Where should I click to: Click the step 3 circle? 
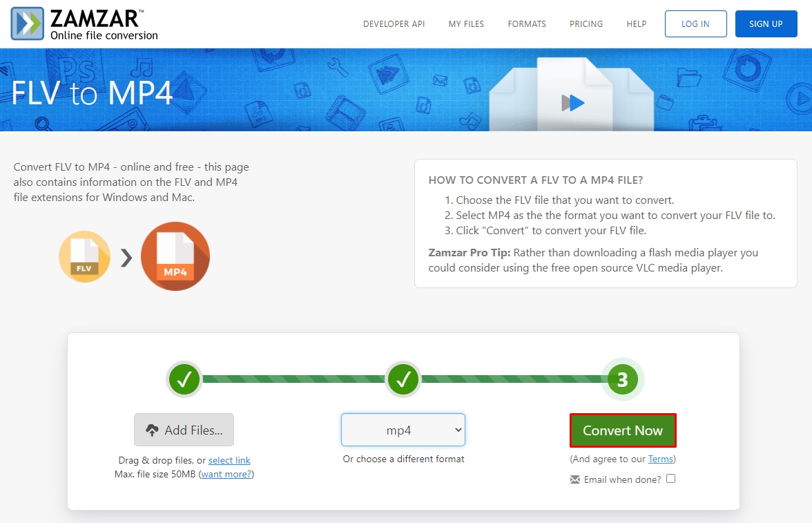coord(623,379)
